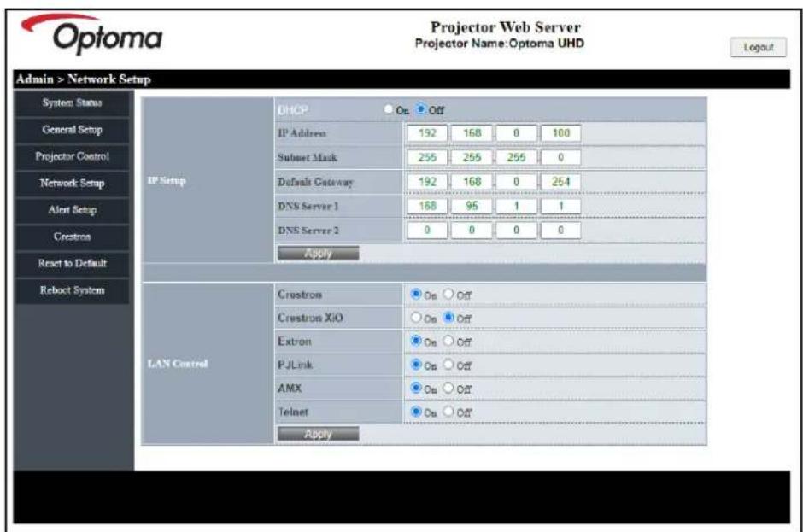The height and width of the screenshot is (532, 803).
Task: Edit DNS Server 1 second octet 95
Action: [472, 206]
